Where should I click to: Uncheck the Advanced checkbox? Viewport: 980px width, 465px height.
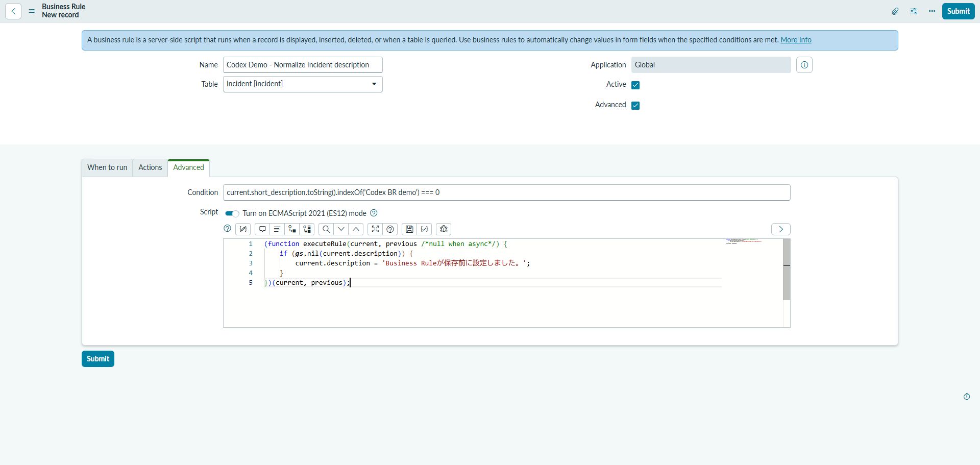click(x=635, y=106)
